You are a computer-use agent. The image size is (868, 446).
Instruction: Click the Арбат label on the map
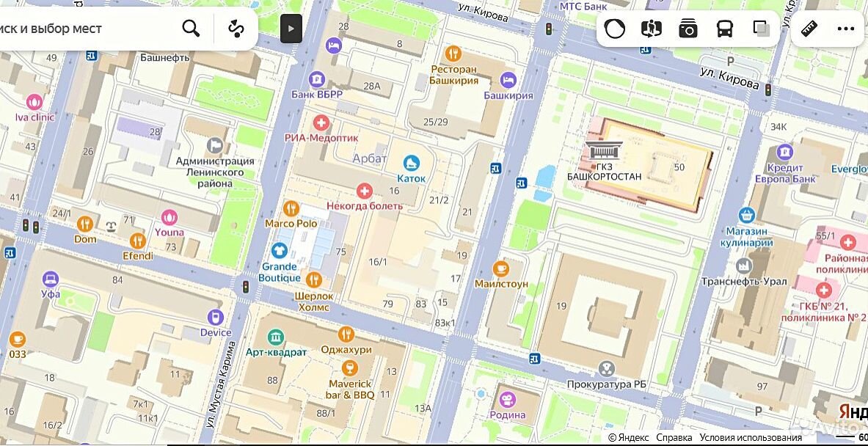tap(369, 158)
